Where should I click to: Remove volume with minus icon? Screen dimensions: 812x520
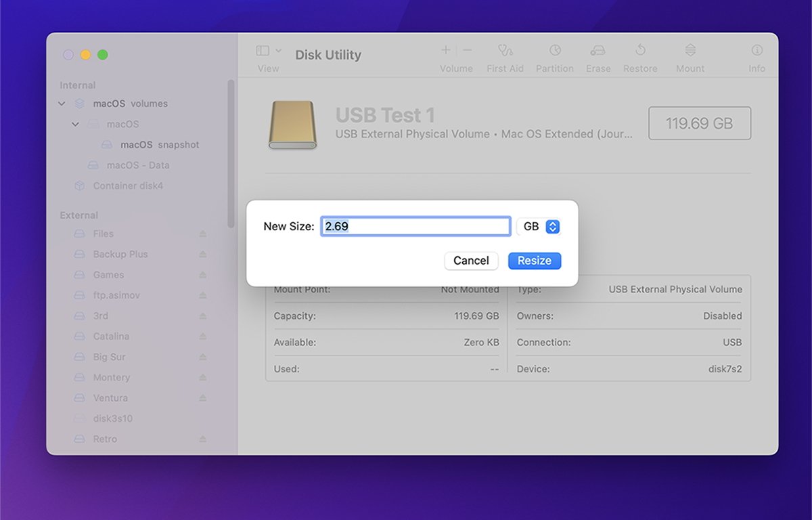click(x=468, y=51)
